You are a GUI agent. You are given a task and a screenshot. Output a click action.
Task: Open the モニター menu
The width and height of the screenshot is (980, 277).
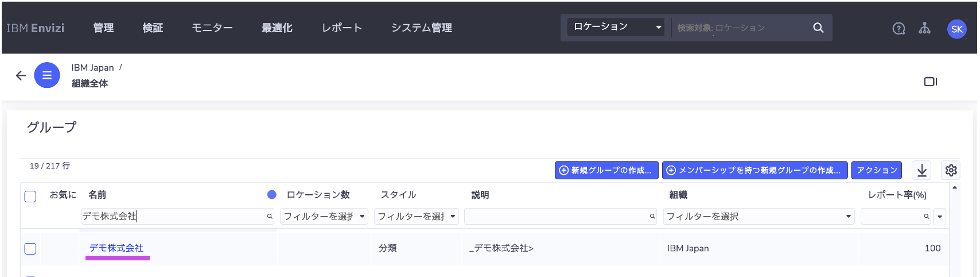tap(212, 28)
